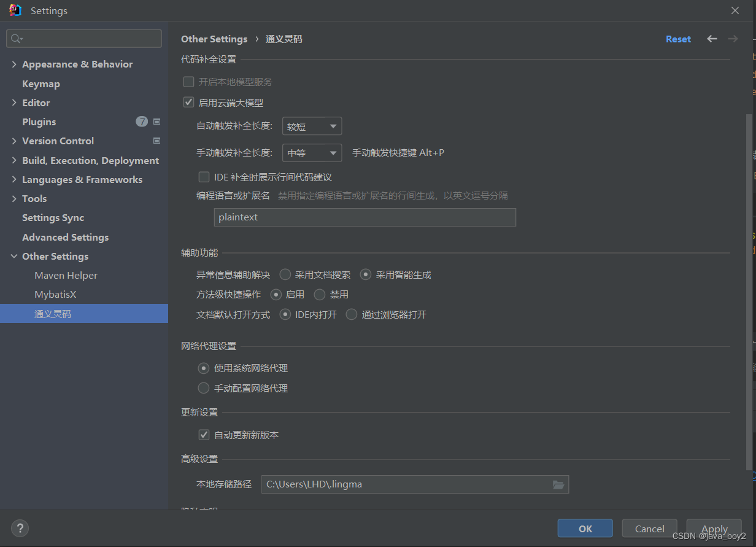Image resolution: width=756 pixels, height=547 pixels.
Task: Click the 高级设置 section heading
Action: [199, 459]
